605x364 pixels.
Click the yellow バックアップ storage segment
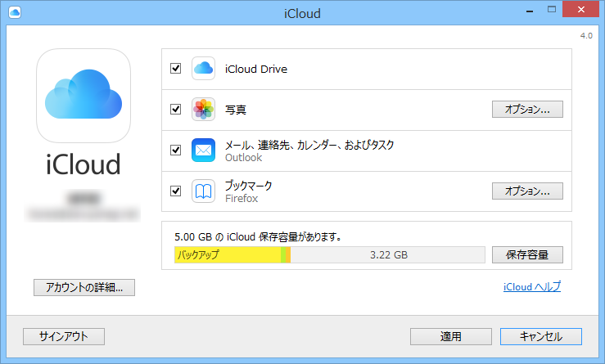coord(228,255)
